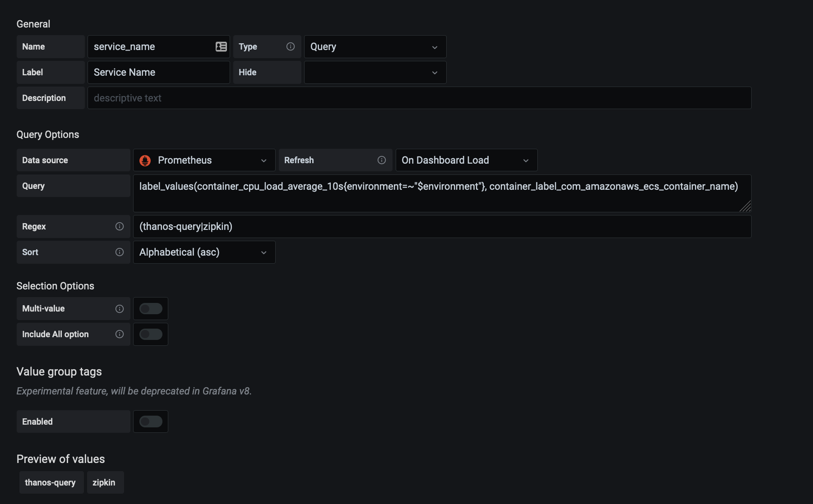Open the empty Hide dropdown
This screenshot has width=813, height=504.
(375, 72)
